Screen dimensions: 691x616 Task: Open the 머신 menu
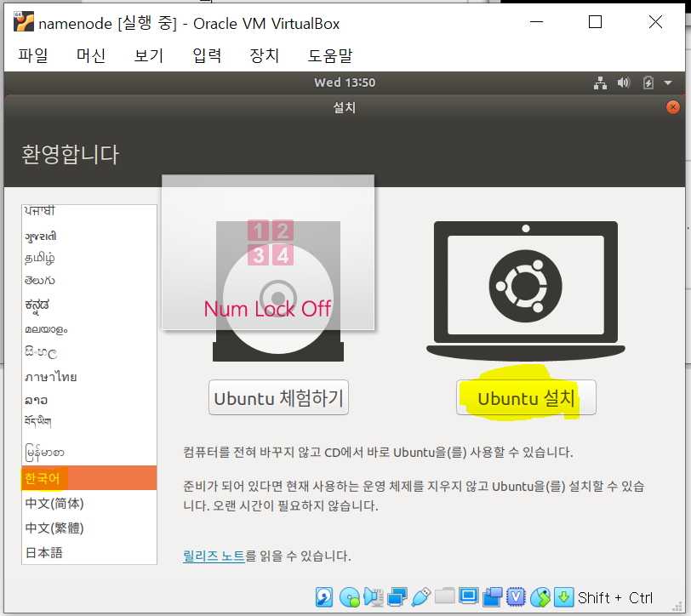pos(91,56)
